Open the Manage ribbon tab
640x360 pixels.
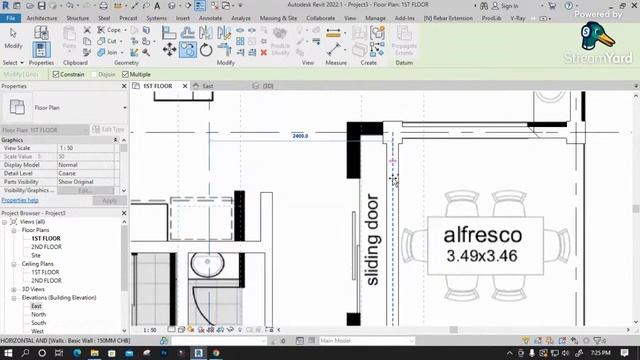(x=375, y=18)
